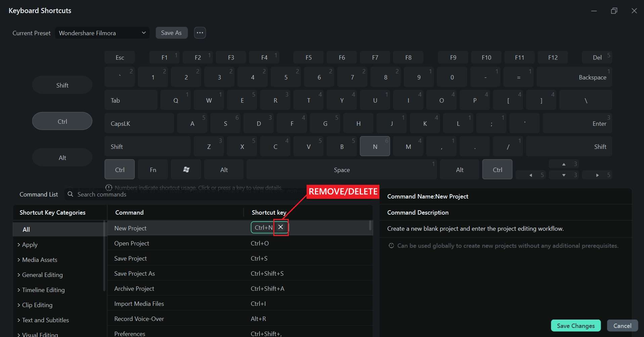Click the Esc key on the keyboard
644x337 pixels.
(120, 57)
